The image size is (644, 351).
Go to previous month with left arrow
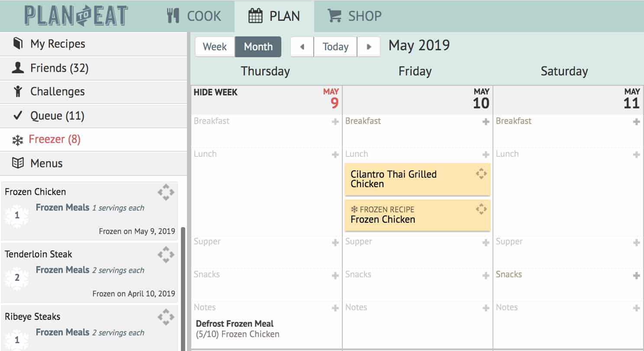302,47
